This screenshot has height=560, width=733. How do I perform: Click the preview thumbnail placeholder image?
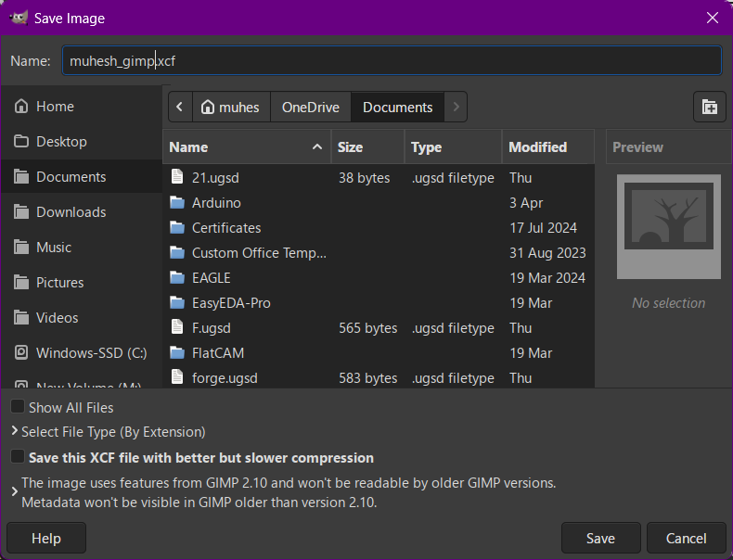(668, 226)
